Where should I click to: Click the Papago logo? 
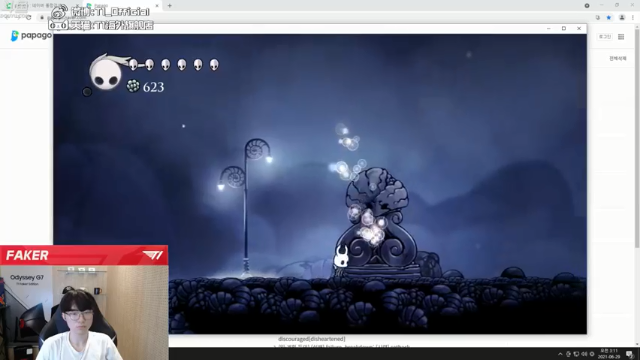[31, 36]
